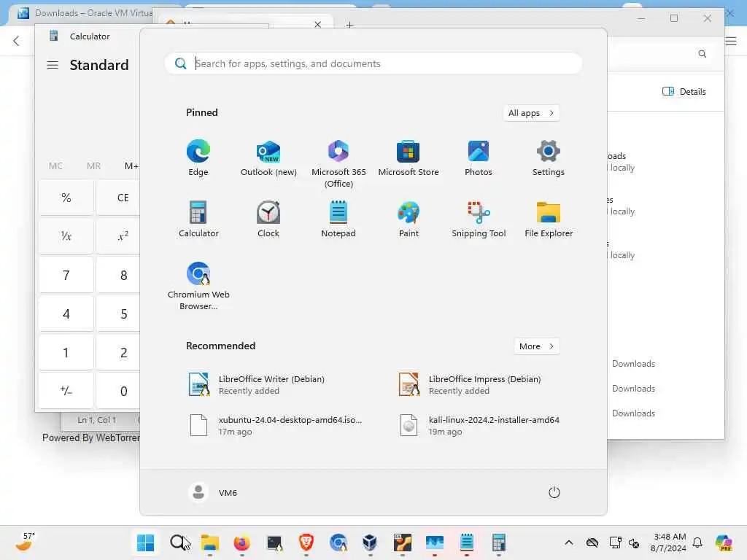Open File Explorer from the Start menu pinned grid
Image resolution: width=747 pixels, height=560 pixels.
point(549,219)
